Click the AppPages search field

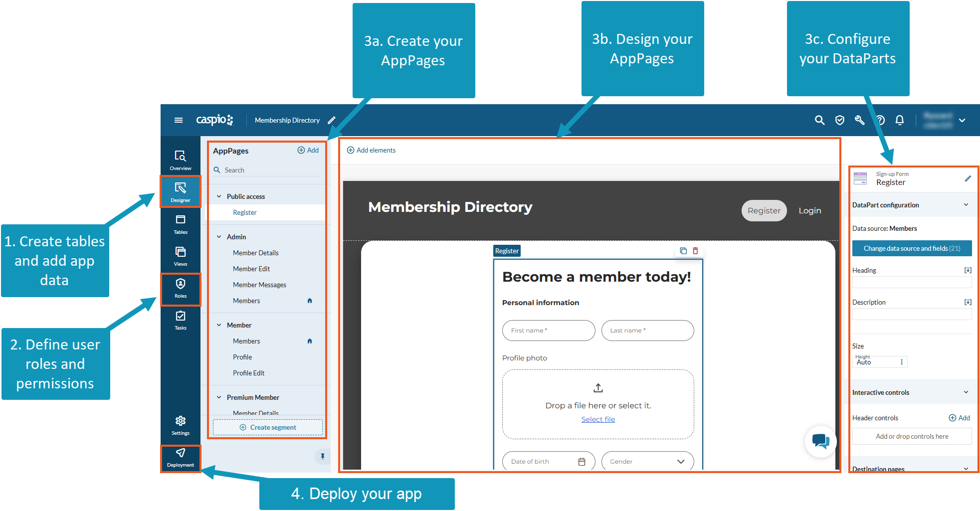[266, 170]
